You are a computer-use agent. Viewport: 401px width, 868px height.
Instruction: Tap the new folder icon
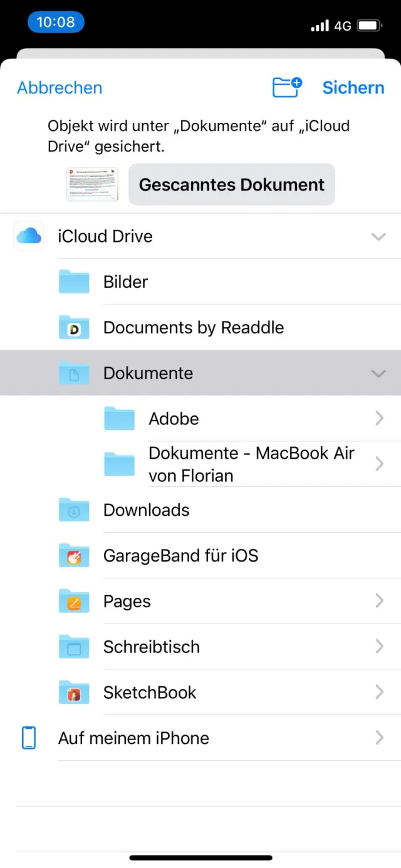coord(287,87)
